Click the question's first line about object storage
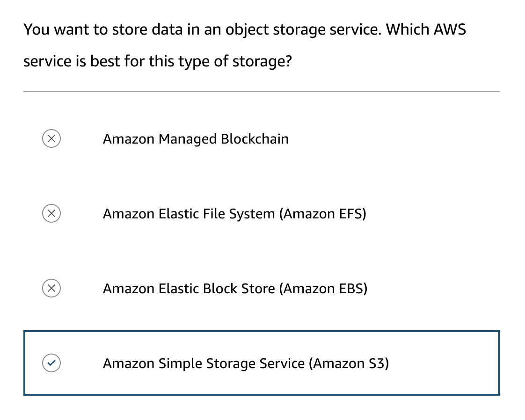 point(244,29)
